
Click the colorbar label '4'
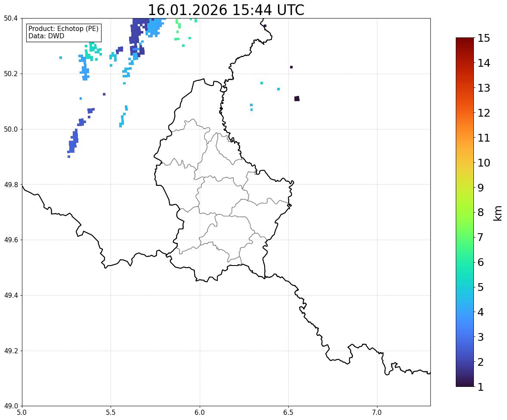[x=481, y=312]
